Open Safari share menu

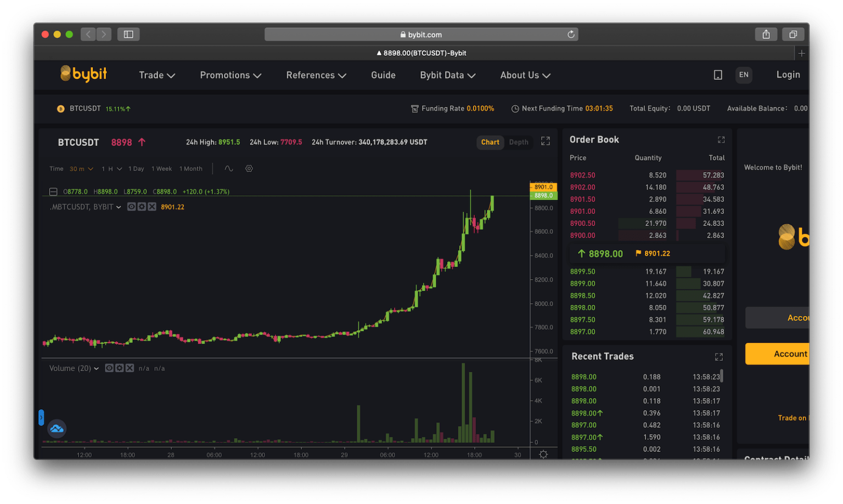click(766, 34)
